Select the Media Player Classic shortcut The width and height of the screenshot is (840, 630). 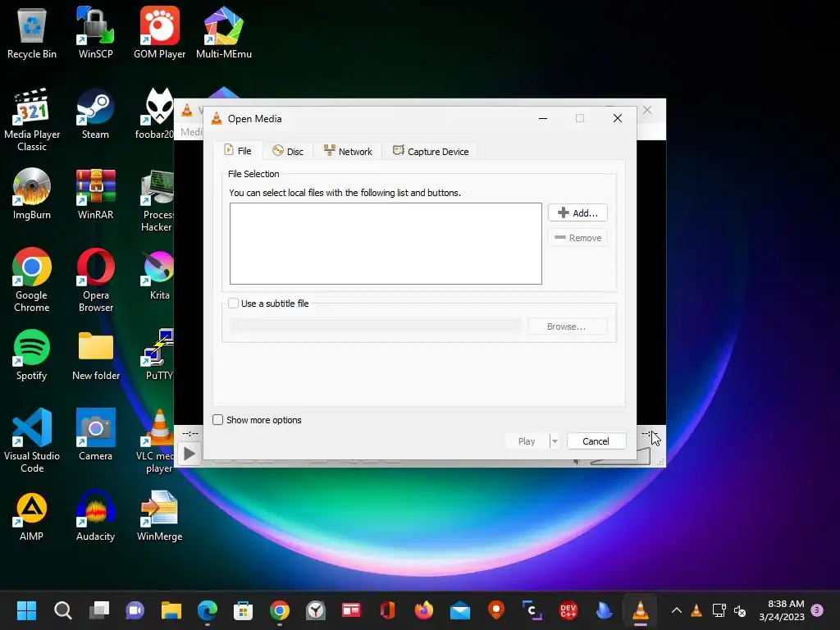(32, 119)
